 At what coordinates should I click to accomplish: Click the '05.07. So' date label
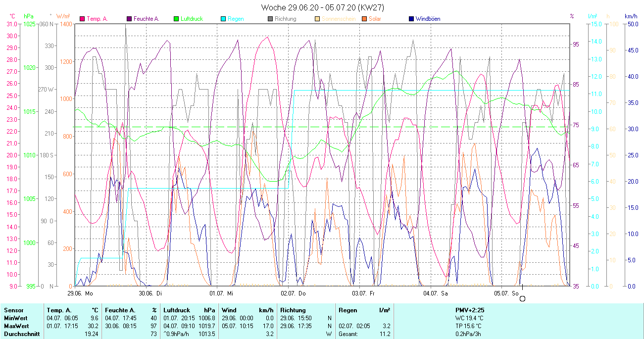point(506,293)
